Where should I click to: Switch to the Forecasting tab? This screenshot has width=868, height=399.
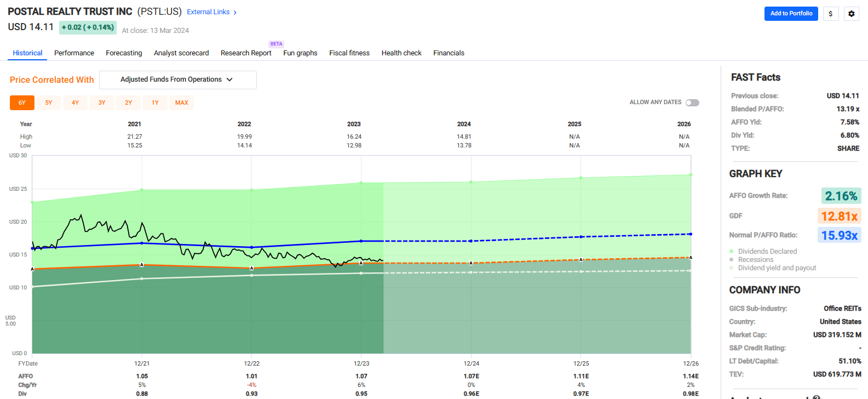pyautogui.click(x=124, y=53)
